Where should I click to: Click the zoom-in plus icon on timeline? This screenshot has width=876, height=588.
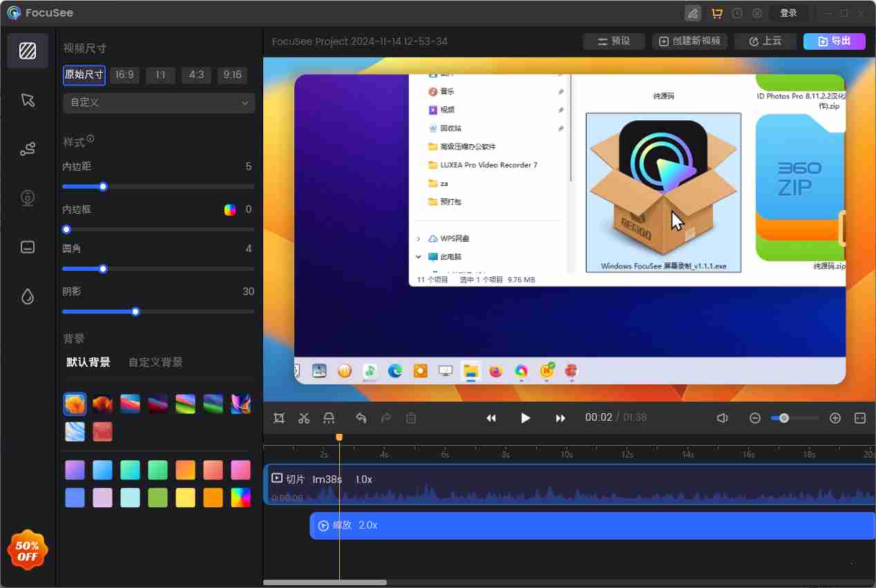835,418
